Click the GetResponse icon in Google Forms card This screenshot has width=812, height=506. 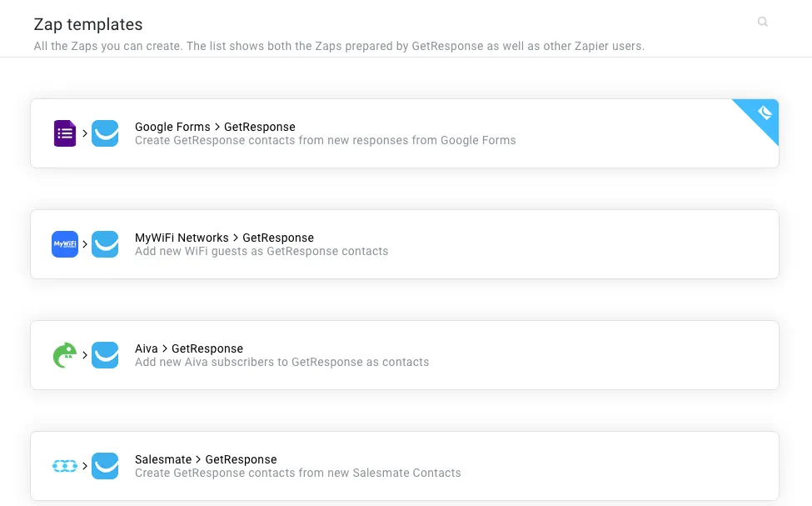point(105,133)
